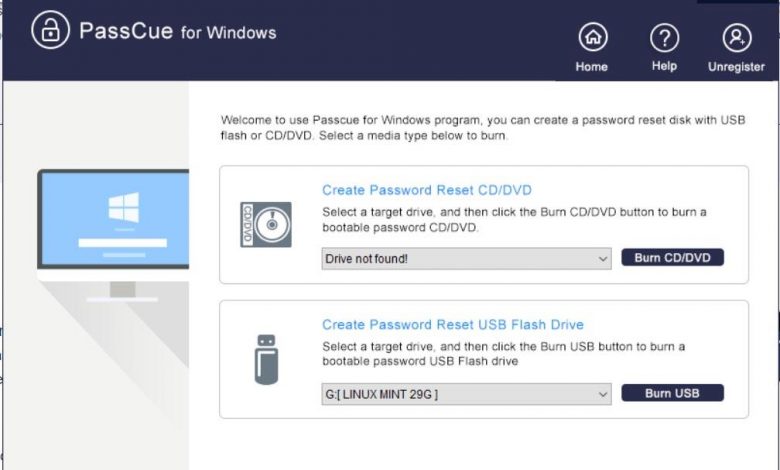The image size is (780, 470).
Task: Click the USB flash drive icon
Action: [x=266, y=359]
